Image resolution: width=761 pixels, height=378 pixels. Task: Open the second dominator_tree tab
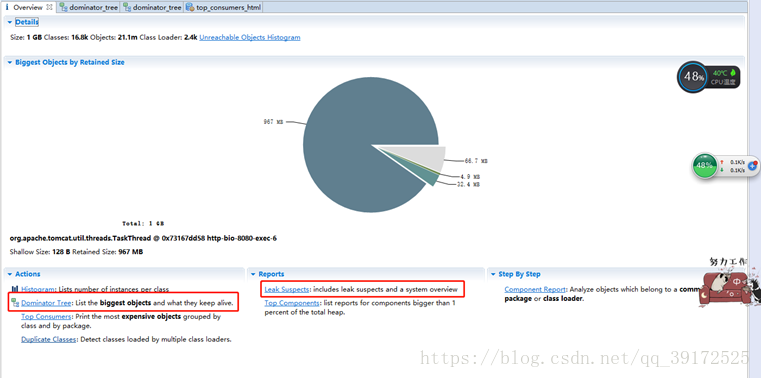[x=152, y=7]
